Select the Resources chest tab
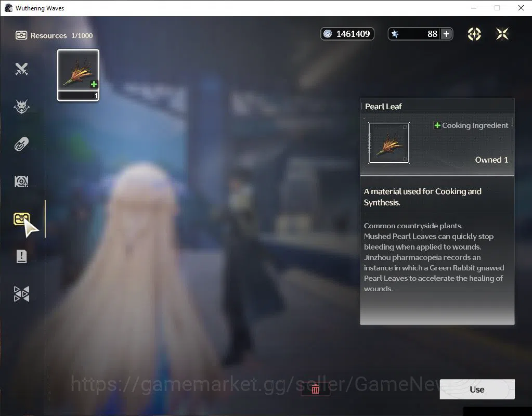This screenshot has height=416, width=532. (x=21, y=219)
